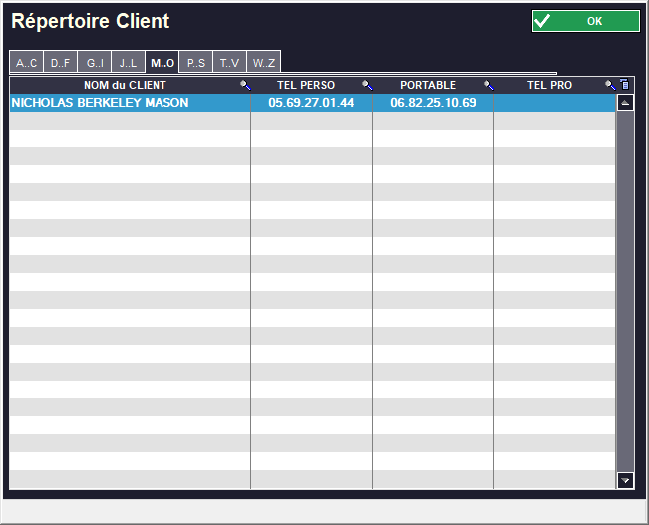The height and width of the screenshot is (525, 649).
Task: Click the scrollbar up arrow
Action: click(626, 103)
